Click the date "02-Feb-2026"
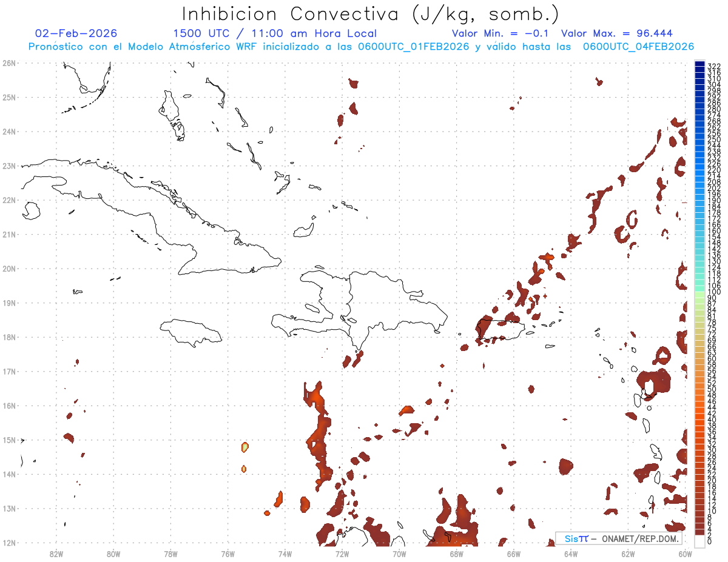Image resolution: width=728 pixels, height=562 pixels. click(x=76, y=33)
